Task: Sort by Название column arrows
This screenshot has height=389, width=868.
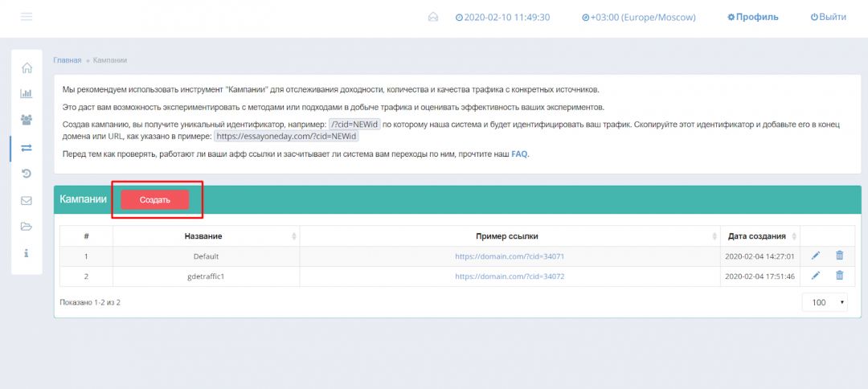Action: [293, 236]
